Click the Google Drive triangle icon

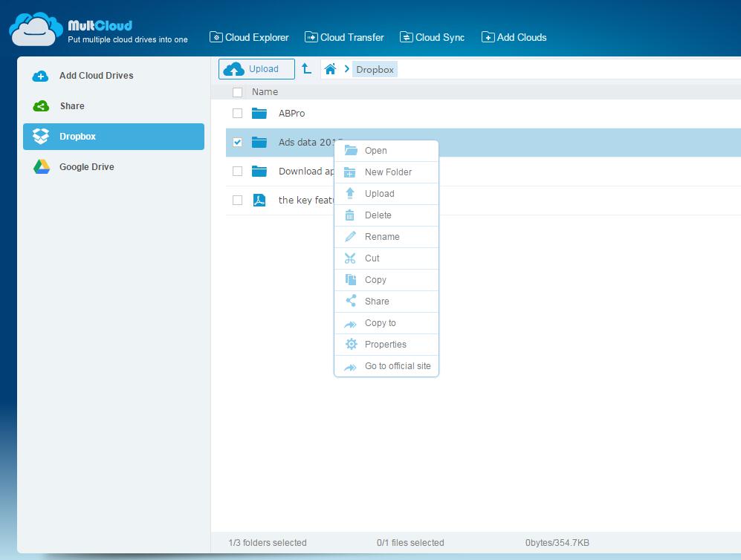coord(42,166)
